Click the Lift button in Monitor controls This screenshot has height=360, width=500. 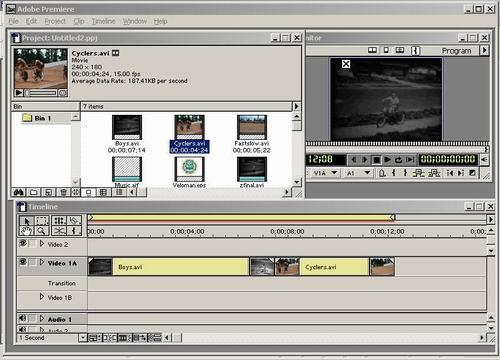click(x=418, y=173)
